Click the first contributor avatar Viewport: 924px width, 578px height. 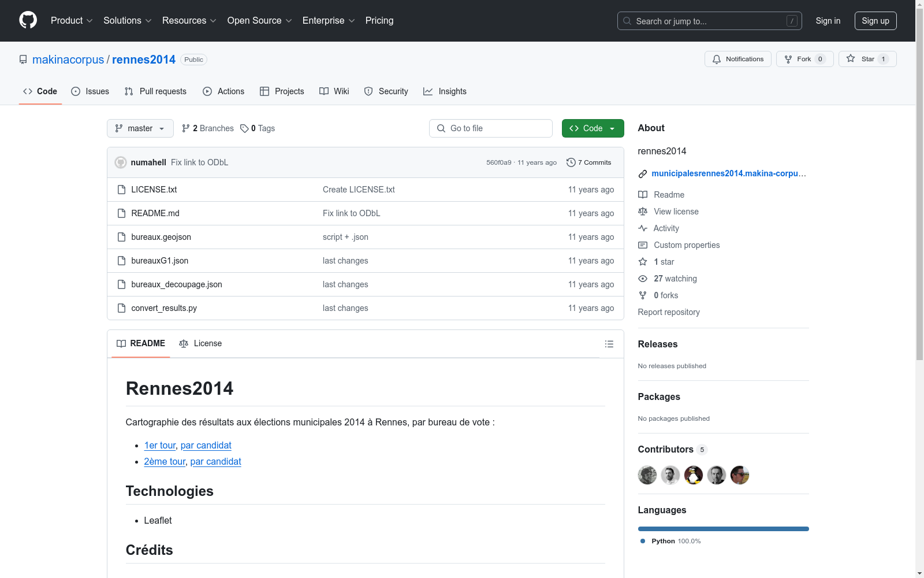[x=647, y=475]
